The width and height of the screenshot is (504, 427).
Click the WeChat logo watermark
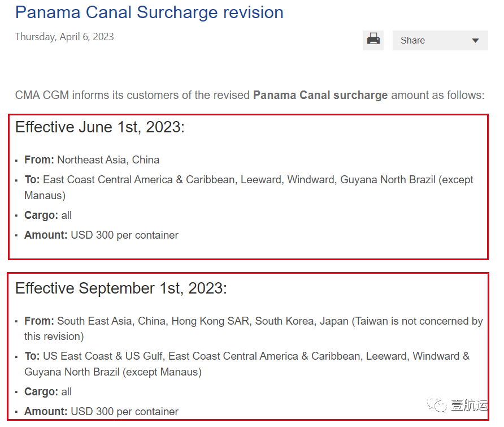tap(437, 406)
